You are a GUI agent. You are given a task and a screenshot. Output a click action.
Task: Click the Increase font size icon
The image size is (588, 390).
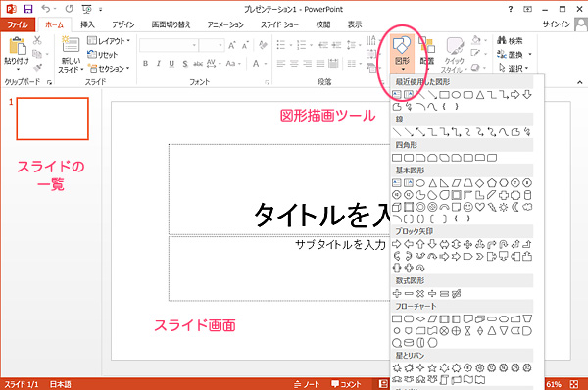pyautogui.click(x=232, y=45)
